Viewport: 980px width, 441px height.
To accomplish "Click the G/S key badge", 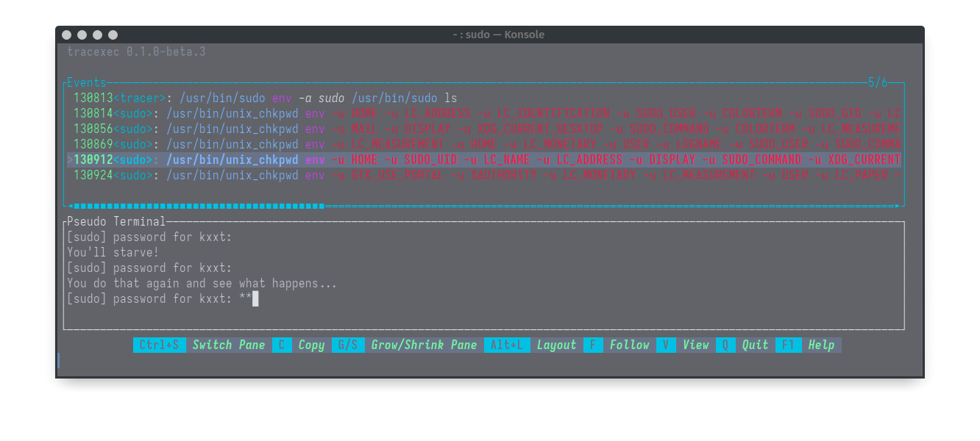I will click(348, 345).
